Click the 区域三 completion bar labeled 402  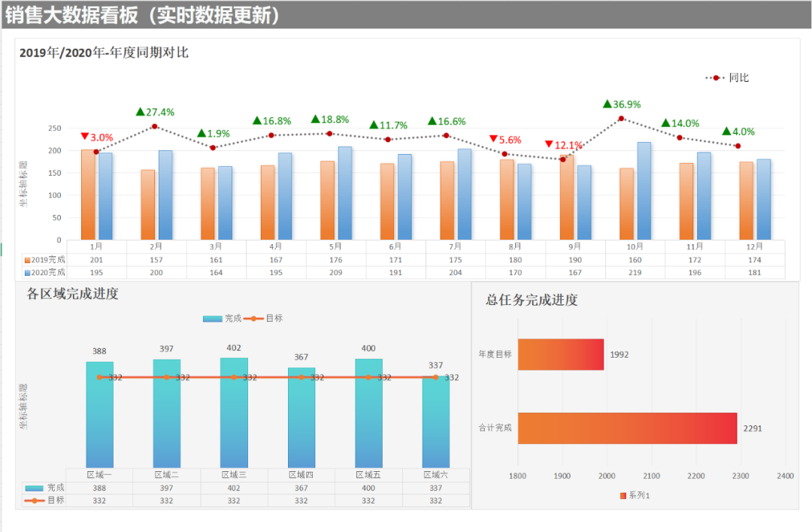click(x=234, y=413)
